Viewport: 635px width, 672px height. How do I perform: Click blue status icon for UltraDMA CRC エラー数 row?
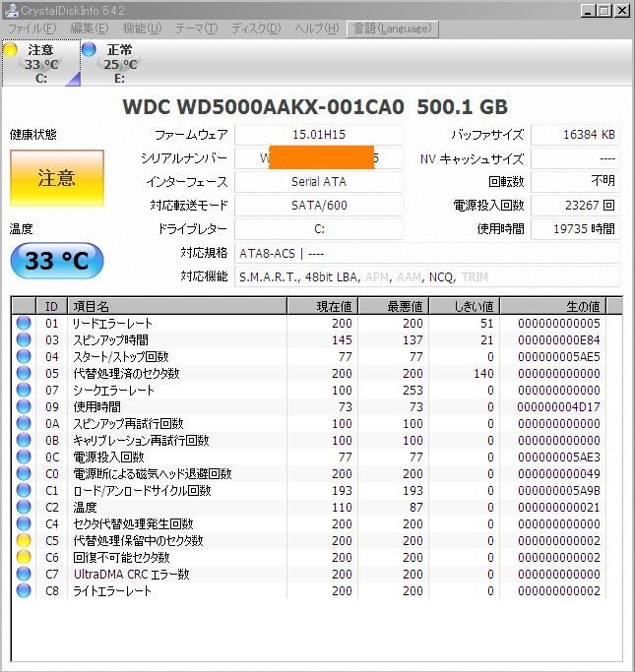tap(24, 574)
